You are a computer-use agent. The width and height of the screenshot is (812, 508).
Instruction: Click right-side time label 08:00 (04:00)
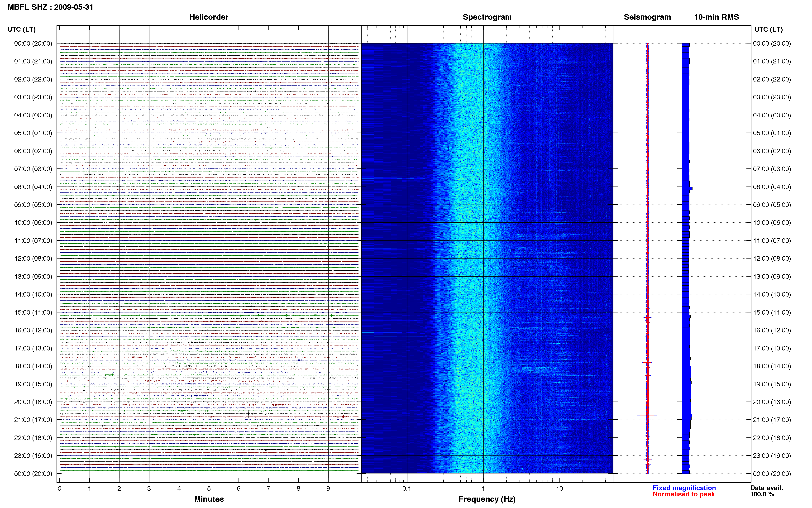772,187
